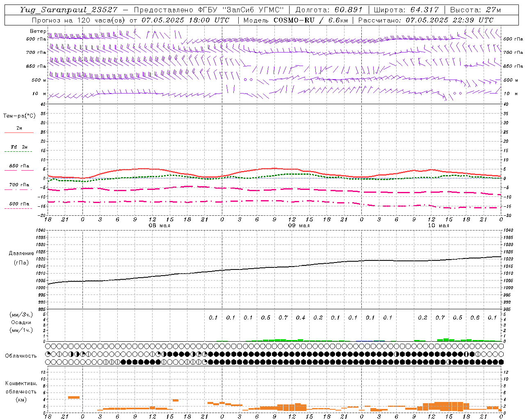Screen dimensions: 525x420
Task: Click the 'Td 2м' dew point legend entry
Action: [19, 147]
